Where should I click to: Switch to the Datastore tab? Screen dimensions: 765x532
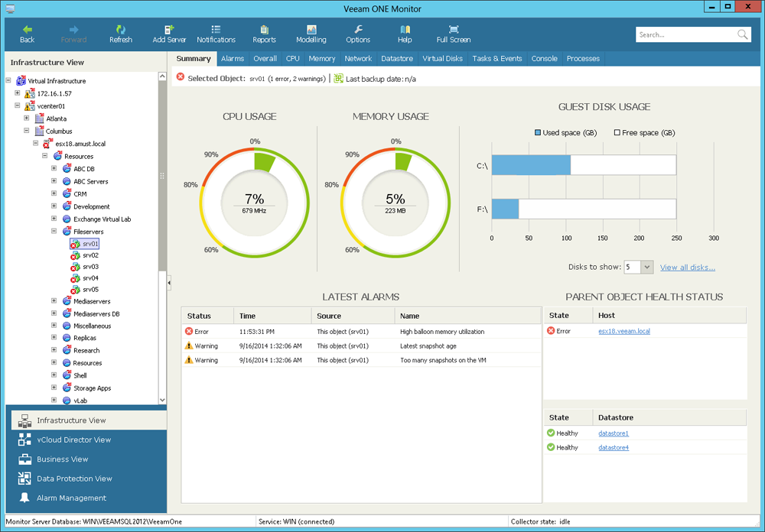pyautogui.click(x=396, y=59)
